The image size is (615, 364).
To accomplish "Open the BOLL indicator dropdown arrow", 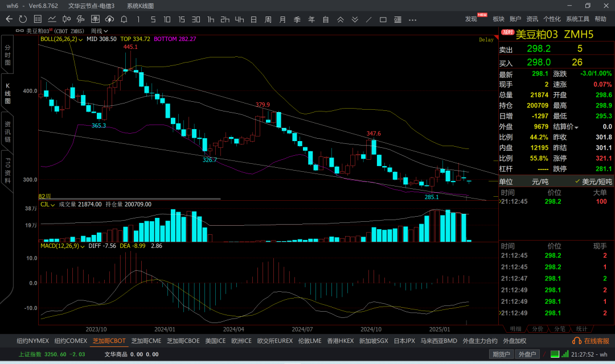I will [81, 39].
